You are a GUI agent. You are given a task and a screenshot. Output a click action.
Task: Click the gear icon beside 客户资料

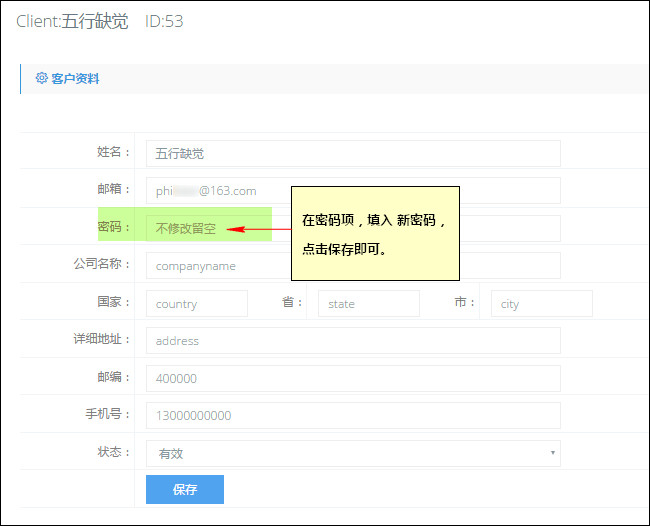coord(41,78)
